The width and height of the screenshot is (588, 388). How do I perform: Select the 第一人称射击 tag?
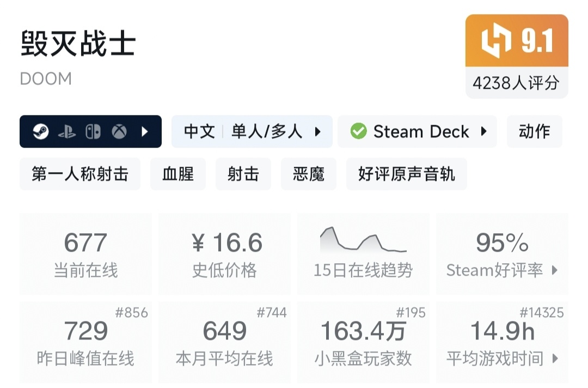click(x=80, y=174)
